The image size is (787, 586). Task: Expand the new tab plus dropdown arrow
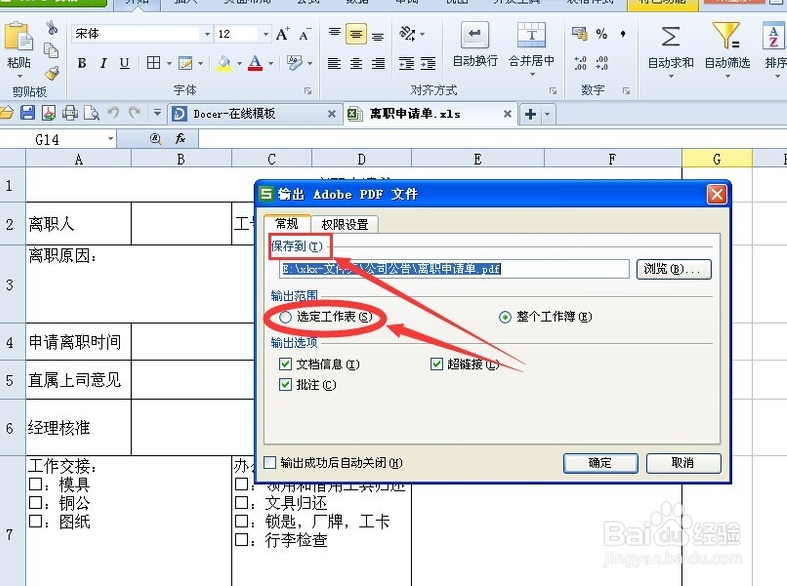tap(547, 114)
